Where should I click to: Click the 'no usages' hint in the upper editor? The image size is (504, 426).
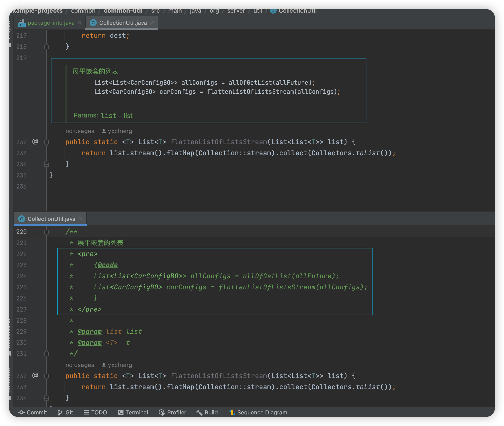click(x=80, y=131)
